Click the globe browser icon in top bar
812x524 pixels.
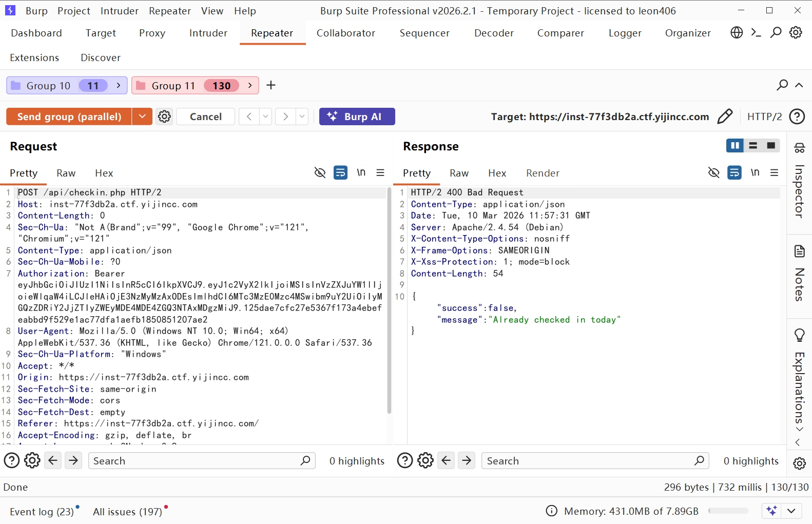[x=737, y=33]
